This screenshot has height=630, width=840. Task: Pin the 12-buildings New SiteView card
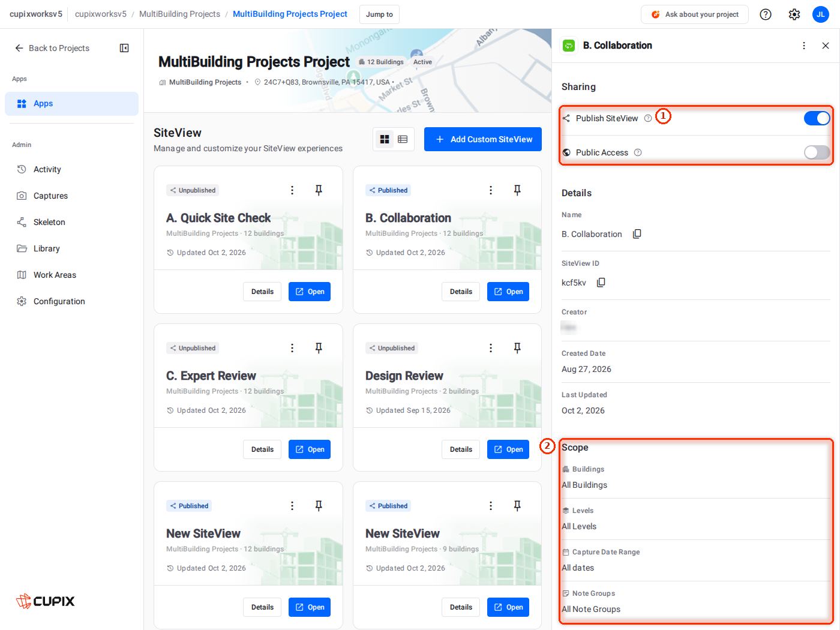click(x=319, y=506)
